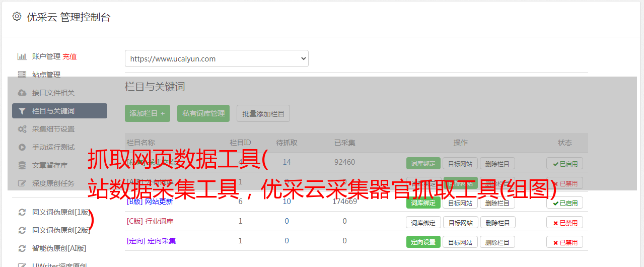Open 接口文件相关 via its cloud upload icon
The width and height of the screenshot is (644, 267).
[x=22, y=93]
